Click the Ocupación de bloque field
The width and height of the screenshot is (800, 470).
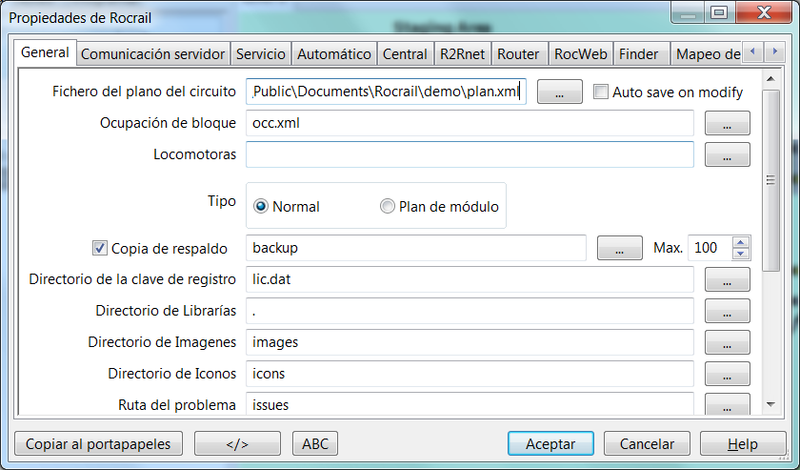469,123
